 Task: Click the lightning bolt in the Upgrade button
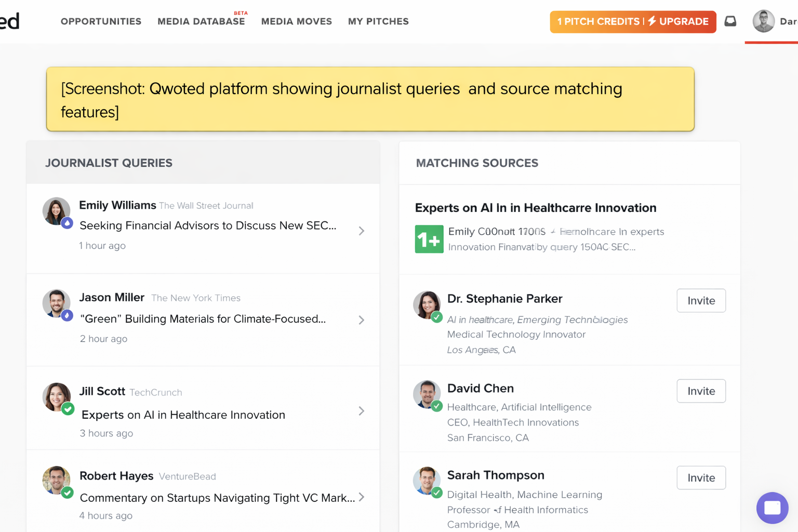coord(652,21)
